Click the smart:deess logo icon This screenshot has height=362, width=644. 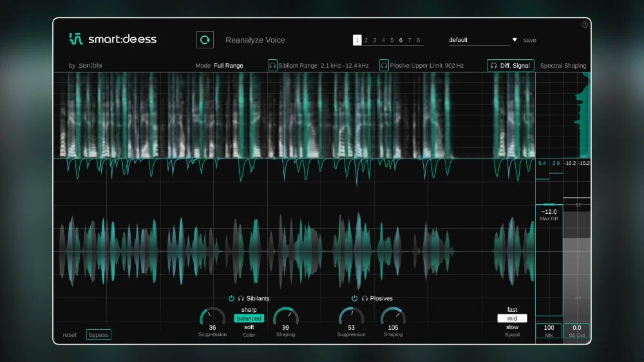click(x=75, y=39)
